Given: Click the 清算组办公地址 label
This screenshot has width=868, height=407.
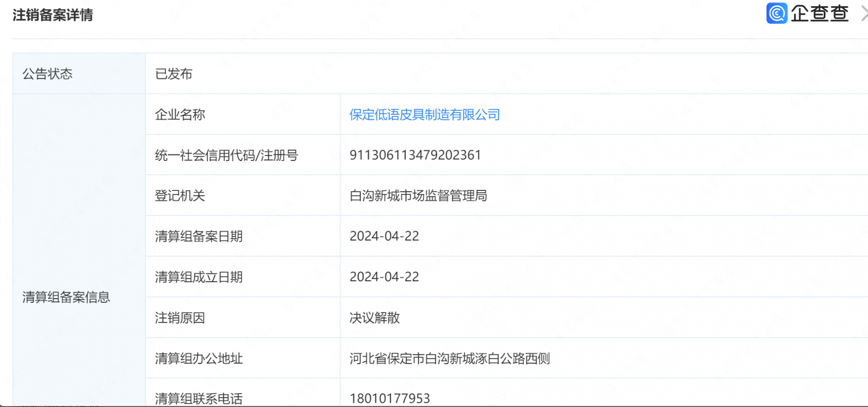Looking at the screenshot, I should click(199, 359).
